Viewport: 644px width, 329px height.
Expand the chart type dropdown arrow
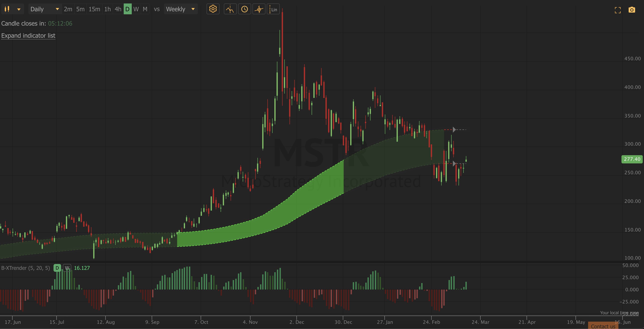tap(19, 9)
